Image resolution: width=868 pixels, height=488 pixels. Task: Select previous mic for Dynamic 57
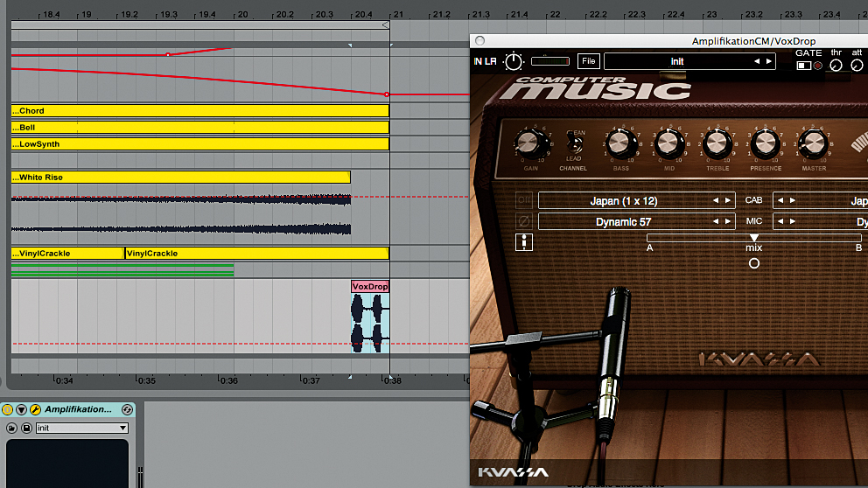coord(716,221)
